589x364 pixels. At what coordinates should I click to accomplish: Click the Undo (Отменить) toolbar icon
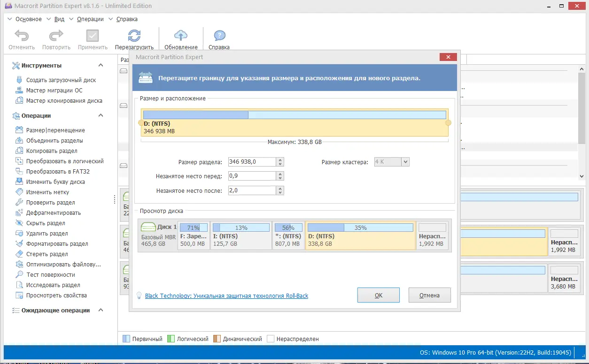[x=22, y=36]
